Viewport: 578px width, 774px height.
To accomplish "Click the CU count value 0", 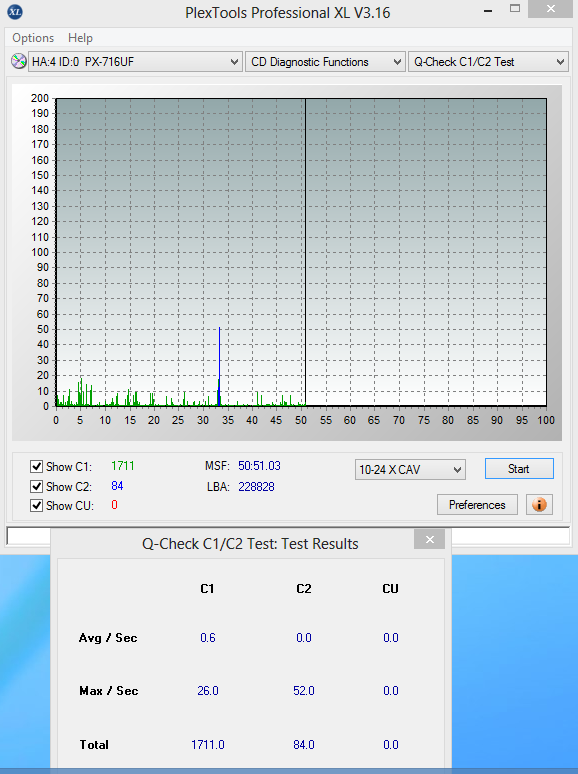I will pyautogui.click(x=114, y=505).
